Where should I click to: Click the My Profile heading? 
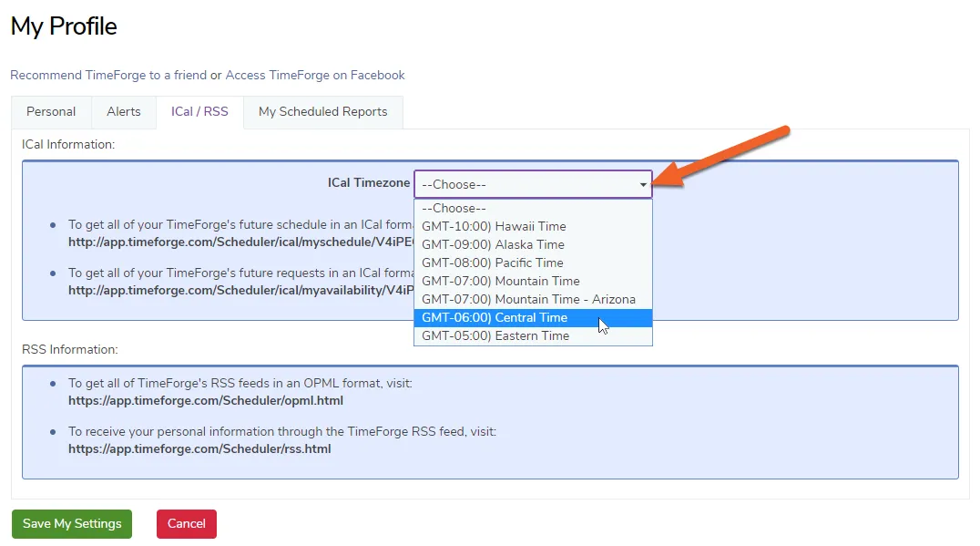pyautogui.click(x=64, y=26)
